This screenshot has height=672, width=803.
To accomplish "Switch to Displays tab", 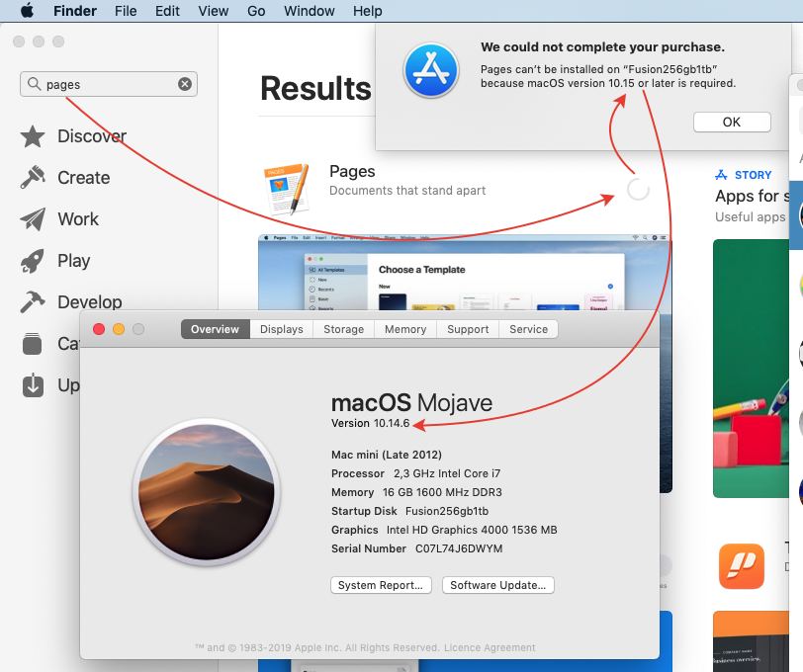I will pyautogui.click(x=282, y=329).
